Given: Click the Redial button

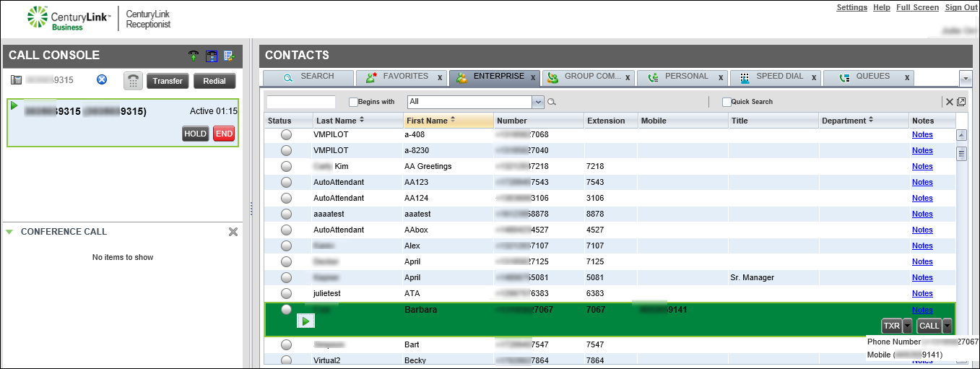Looking at the screenshot, I should 214,81.
